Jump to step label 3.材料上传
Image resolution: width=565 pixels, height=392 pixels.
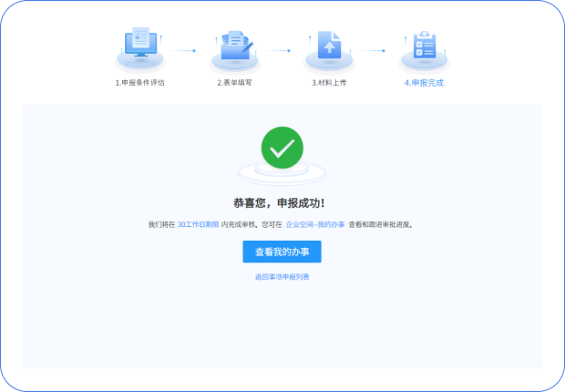pyautogui.click(x=329, y=83)
